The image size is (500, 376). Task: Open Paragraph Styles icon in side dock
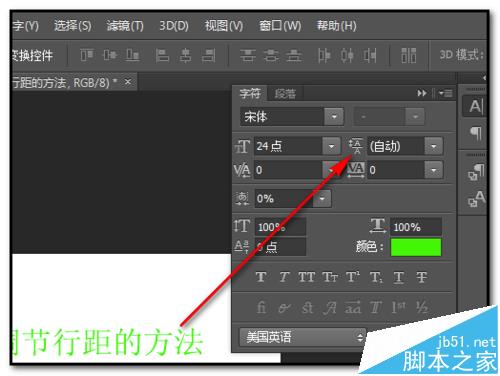476,172
